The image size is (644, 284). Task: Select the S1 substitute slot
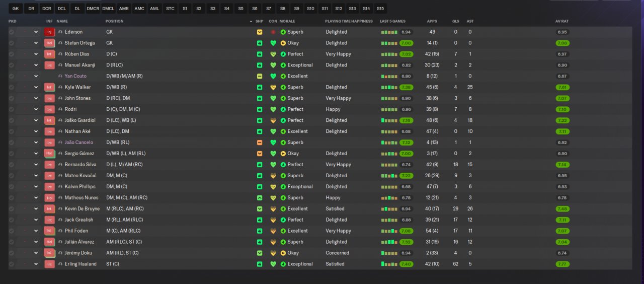185,9
